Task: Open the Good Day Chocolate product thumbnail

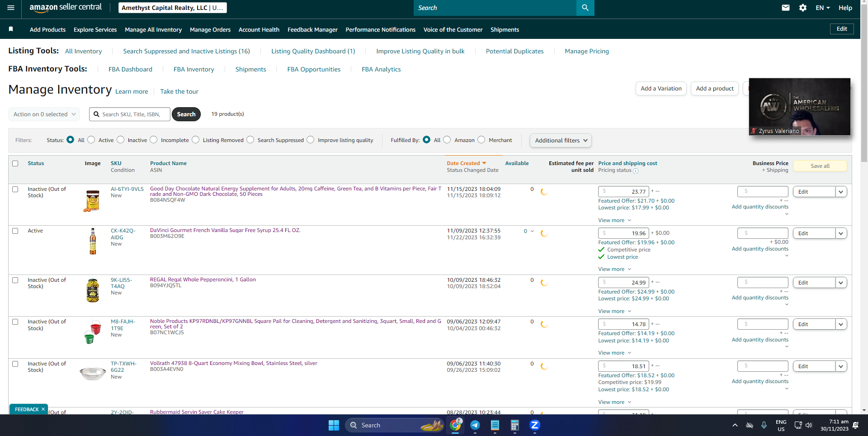Action: [92, 201]
